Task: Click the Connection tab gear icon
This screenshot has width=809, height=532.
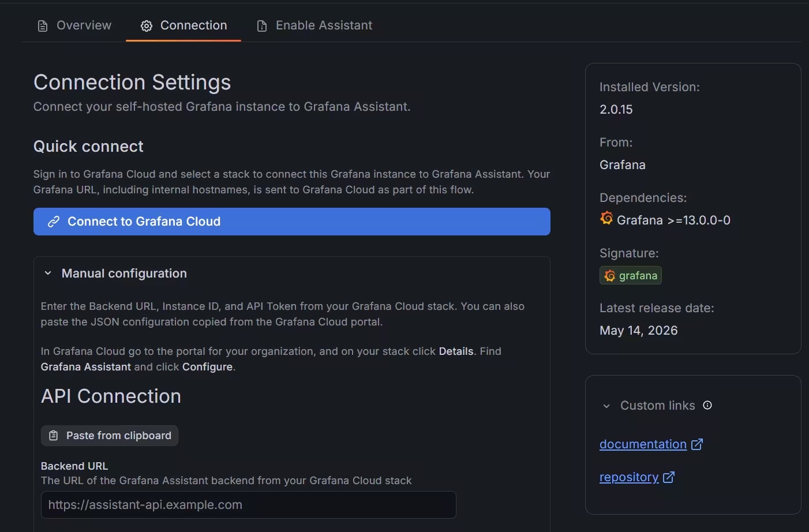Action: click(x=147, y=26)
